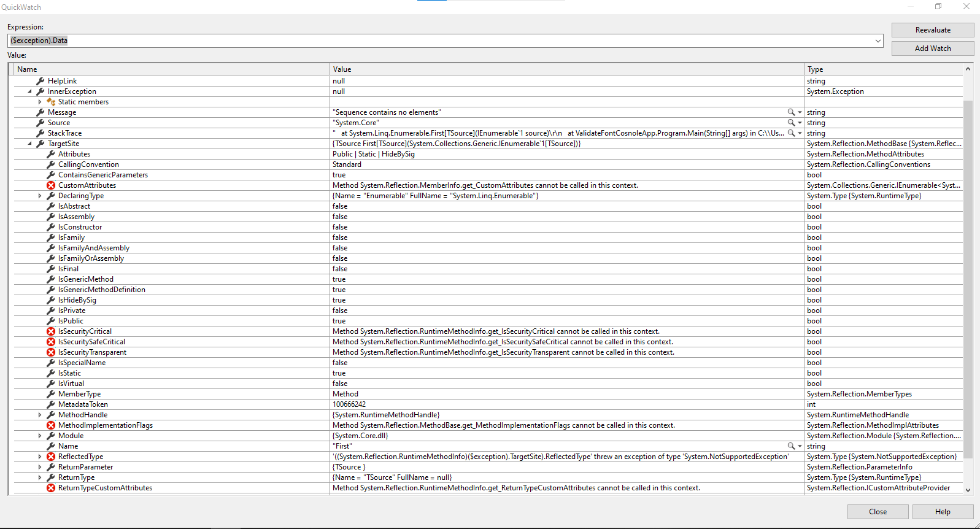Click the error icon beside IsSecurityCritical

pos(51,331)
